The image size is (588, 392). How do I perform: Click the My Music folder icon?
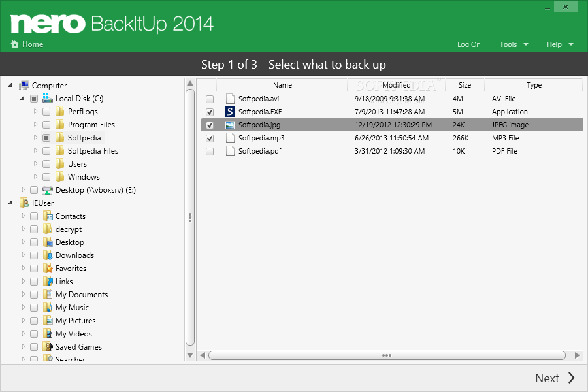48,308
